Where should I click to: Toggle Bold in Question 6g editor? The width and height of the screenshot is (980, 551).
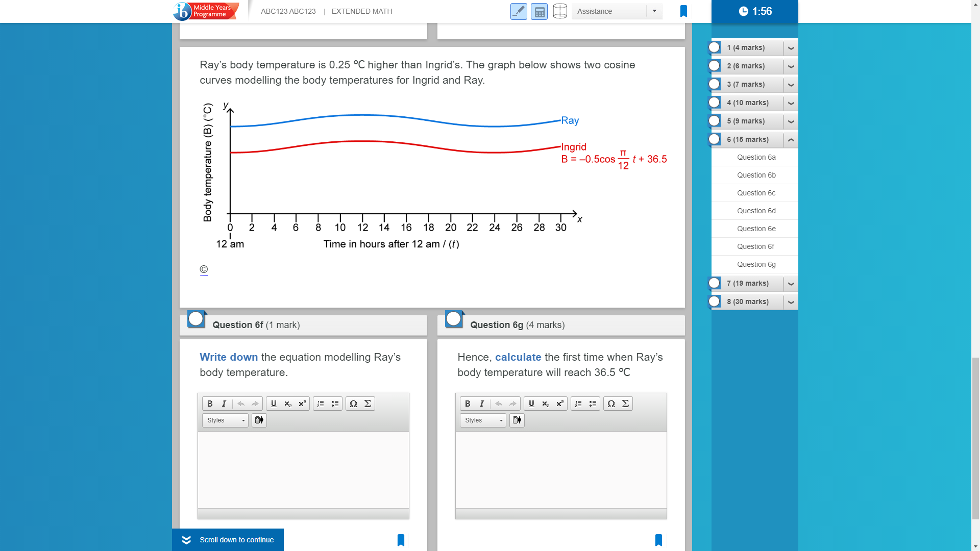(468, 404)
